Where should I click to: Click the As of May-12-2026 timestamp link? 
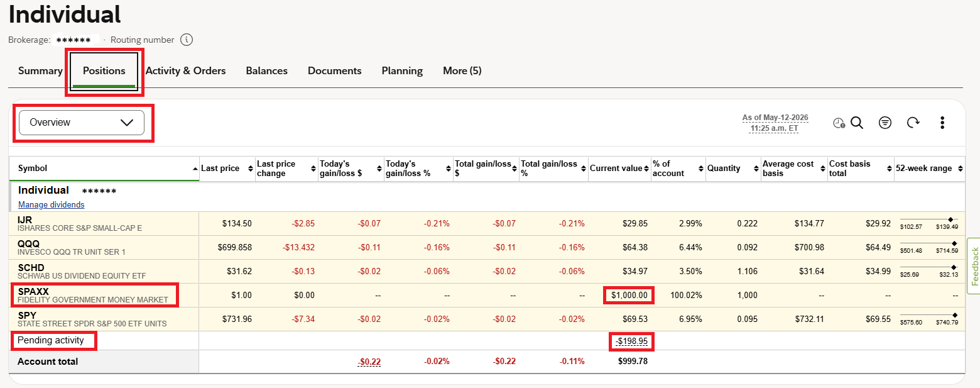pyautogui.click(x=775, y=123)
